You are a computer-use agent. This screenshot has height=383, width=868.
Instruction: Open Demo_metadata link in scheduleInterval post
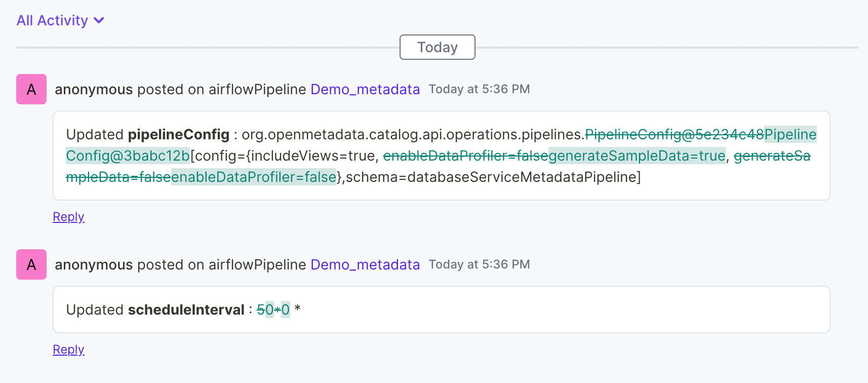pos(365,264)
